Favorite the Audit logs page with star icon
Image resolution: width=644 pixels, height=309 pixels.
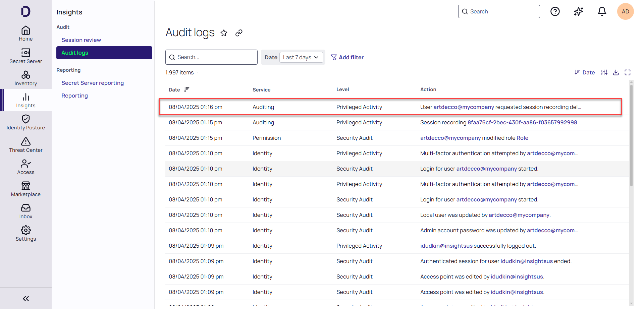pyautogui.click(x=224, y=33)
